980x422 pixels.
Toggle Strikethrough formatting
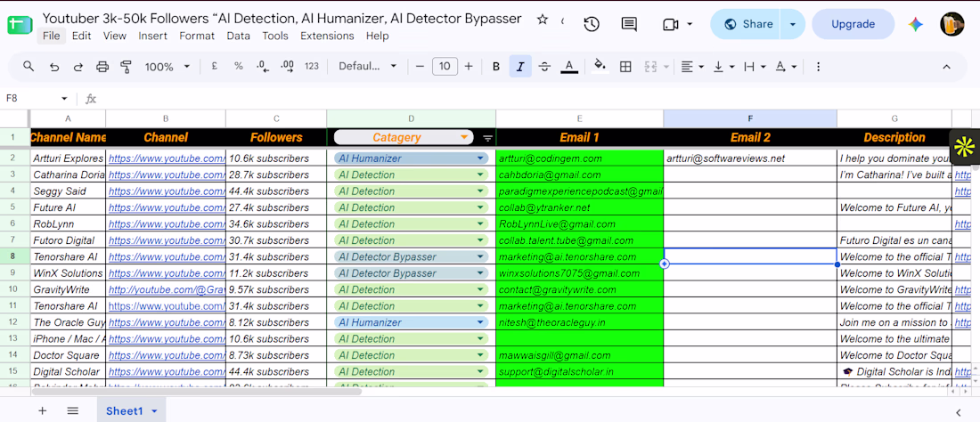coord(544,66)
